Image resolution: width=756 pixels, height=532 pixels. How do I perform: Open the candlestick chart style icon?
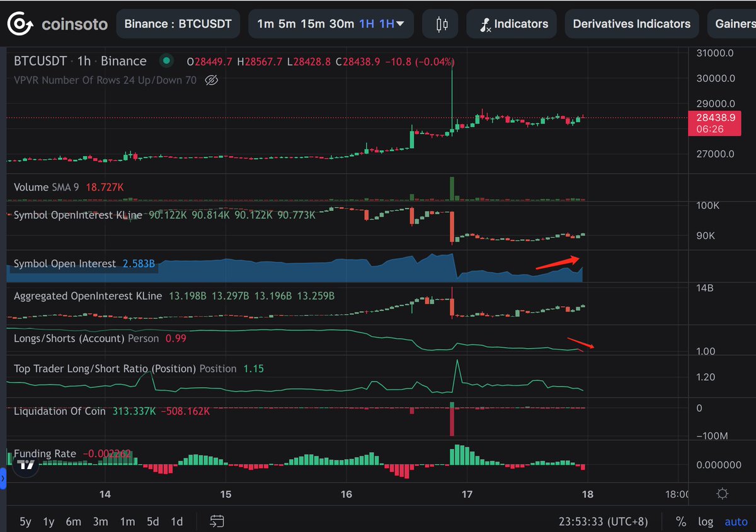(x=442, y=25)
